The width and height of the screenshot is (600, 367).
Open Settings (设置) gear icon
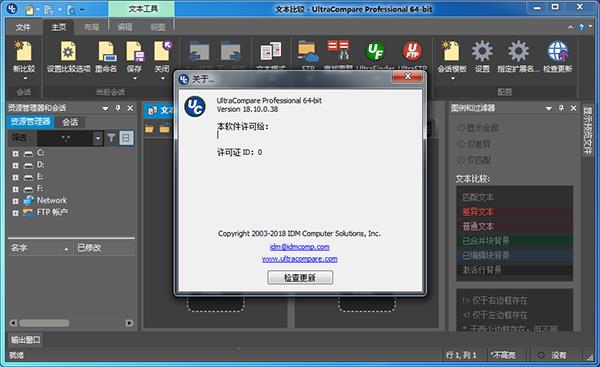click(482, 52)
